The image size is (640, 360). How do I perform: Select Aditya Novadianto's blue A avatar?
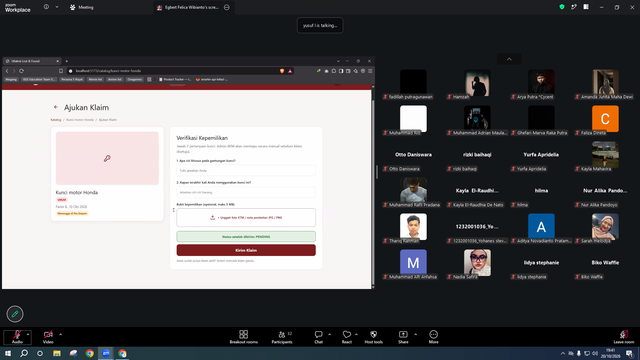pyautogui.click(x=541, y=227)
